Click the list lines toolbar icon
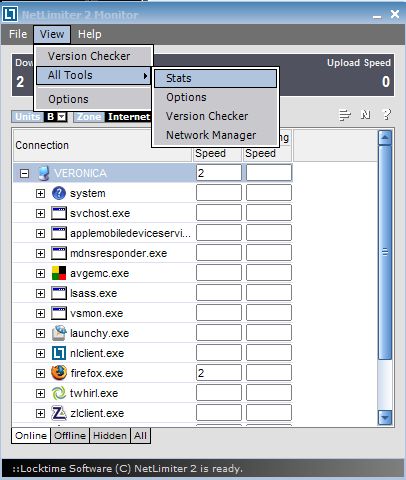 click(345, 115)
